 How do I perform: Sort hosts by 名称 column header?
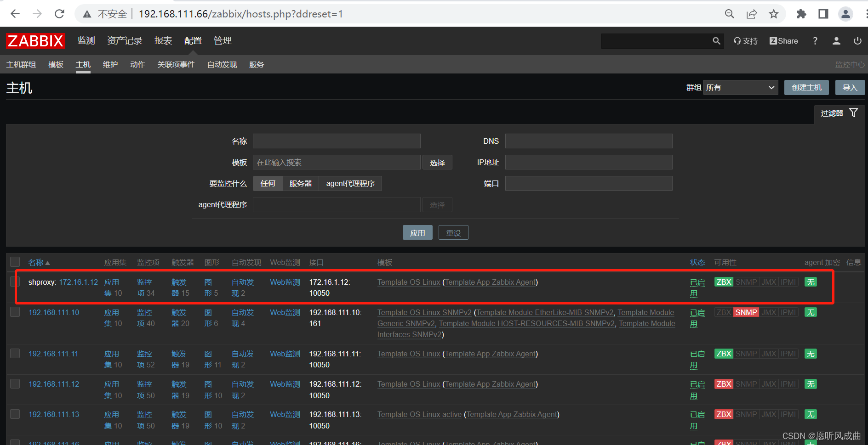[x=39, y=262]
